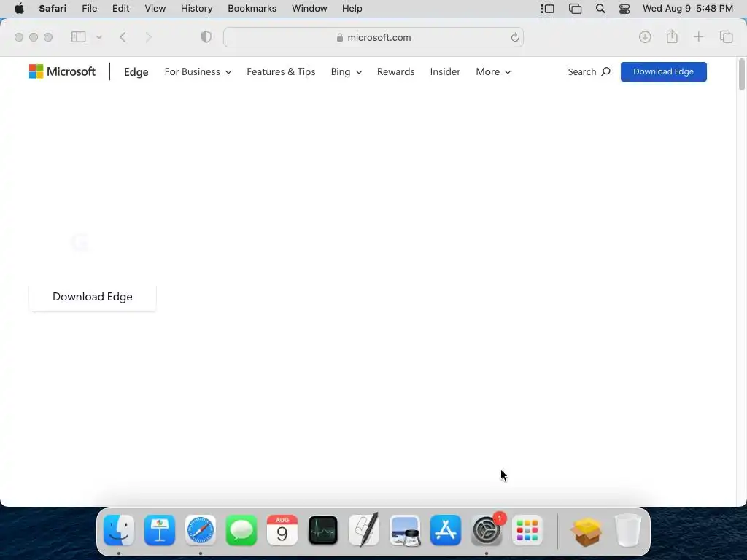Open the Bookmarks menu
This screenshot has height=560, width=747.
tap(252, 9)
